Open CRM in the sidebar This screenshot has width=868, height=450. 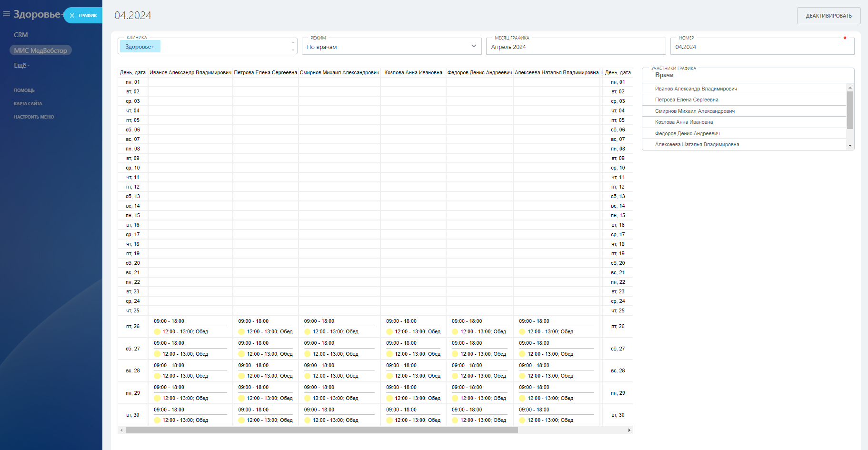pos(21,35)
